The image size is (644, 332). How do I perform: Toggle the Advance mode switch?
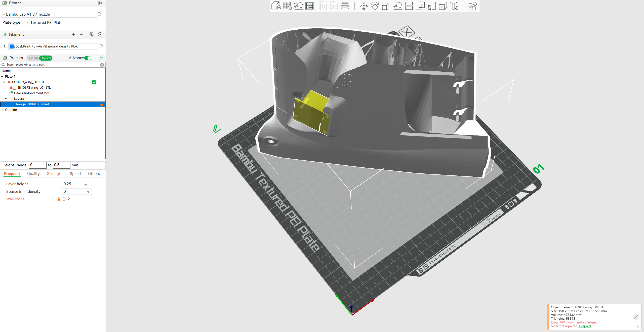click(88, 58)
